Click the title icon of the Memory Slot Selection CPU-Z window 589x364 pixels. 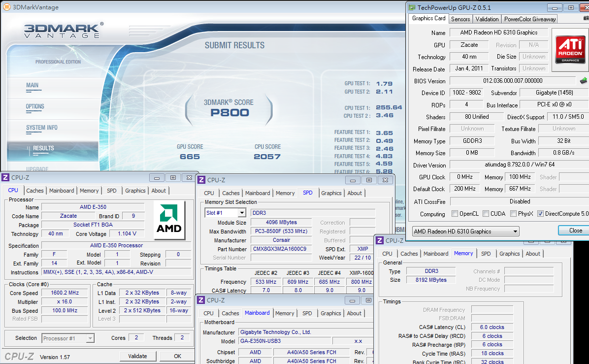click(x=202, y=180)
